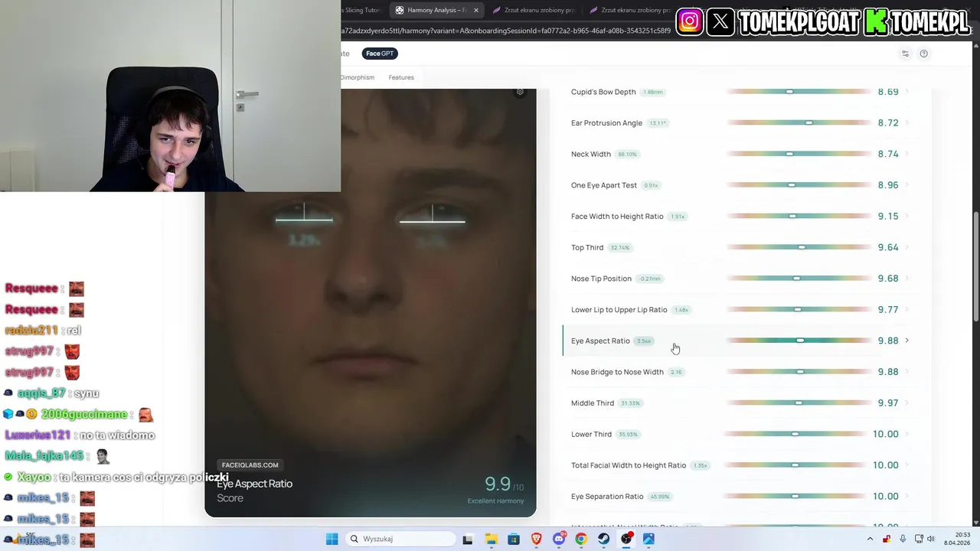The height and width of the screenshot is (551, 980).
Task: Click the 9.97 Middle Third score
Action: [888, 403]
